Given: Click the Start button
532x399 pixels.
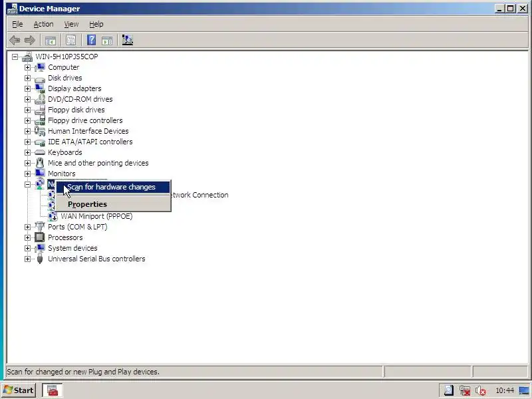Looking at the screenshot, I should pyautogui.click(x=19, y=390).
